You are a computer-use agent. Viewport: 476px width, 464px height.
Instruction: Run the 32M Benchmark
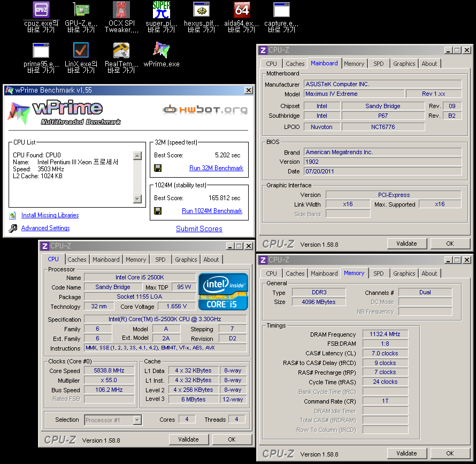(x=216, y=168)
